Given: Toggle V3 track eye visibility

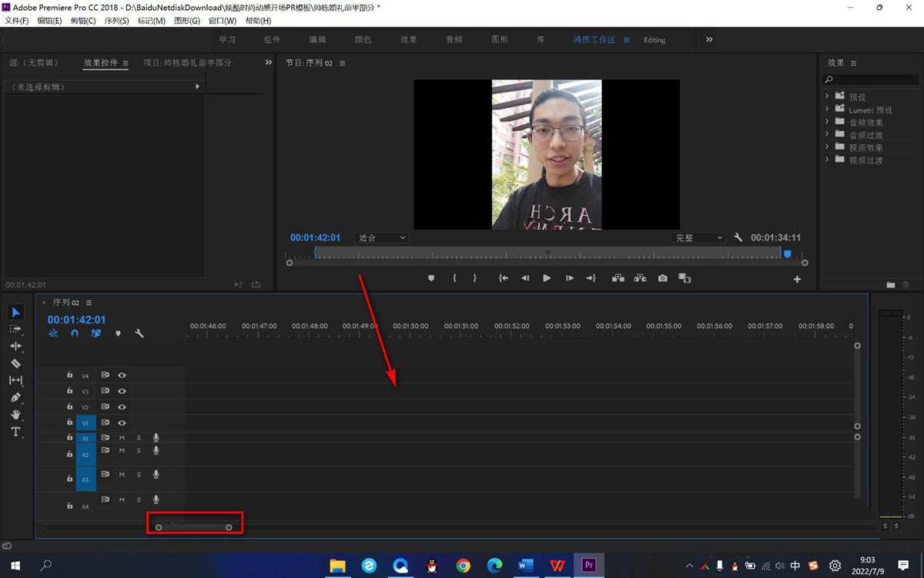Looking at the screenshot, I should [122, 391].
